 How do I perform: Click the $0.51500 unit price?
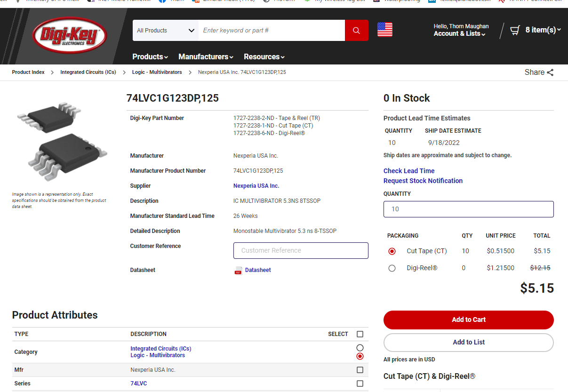tap(501, 251)
